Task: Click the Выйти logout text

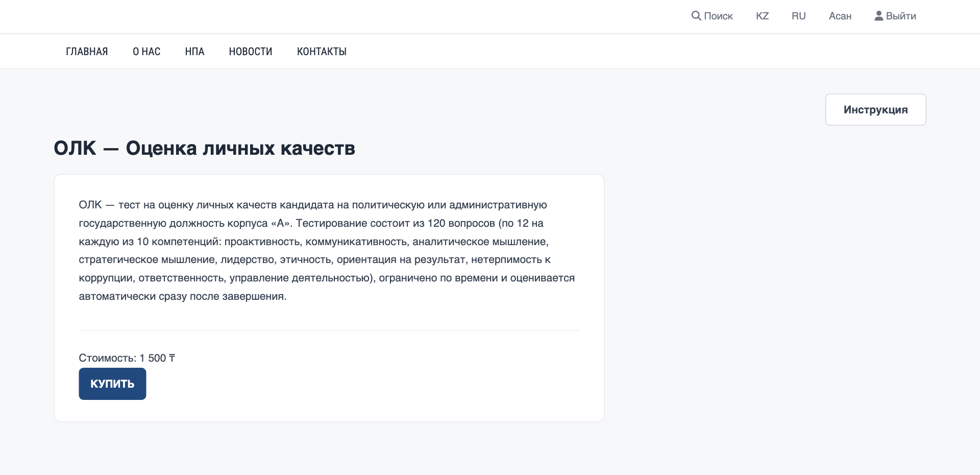Action: 901,16
